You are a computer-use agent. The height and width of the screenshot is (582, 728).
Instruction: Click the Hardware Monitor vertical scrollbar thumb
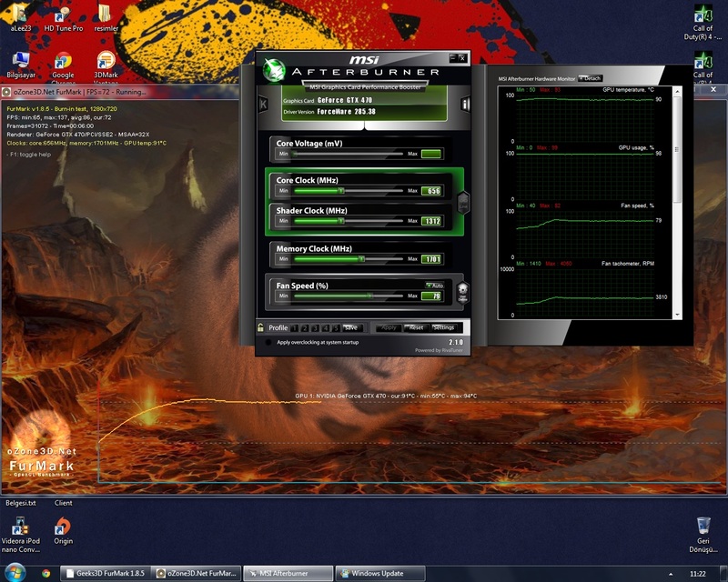(x=677, y=149)
